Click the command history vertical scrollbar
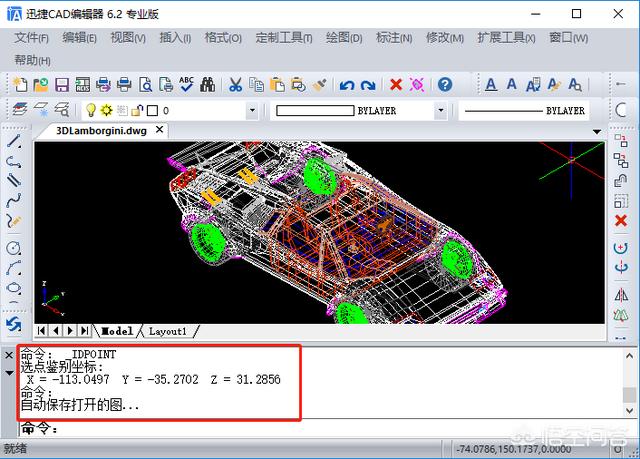This screenshot has width=640, height=459. pos(628,383)
